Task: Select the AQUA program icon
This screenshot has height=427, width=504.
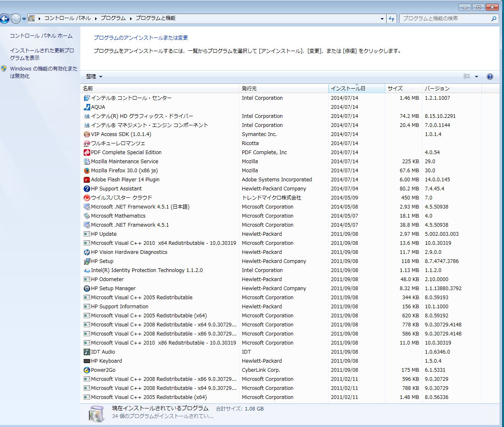Action: click(x=87, y=107)
